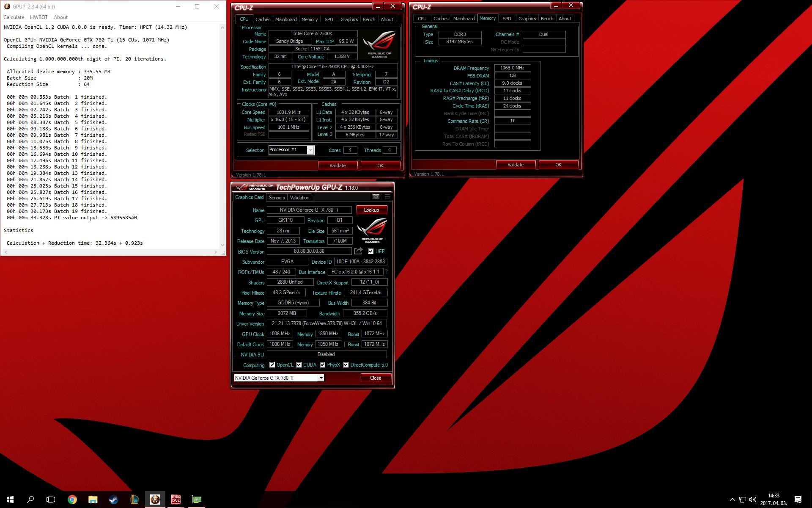The height and width of the screenshot is (508, 812).
Task: Click the BIOS Version field 80.80.30.00.80
Action: pos(309,251)
